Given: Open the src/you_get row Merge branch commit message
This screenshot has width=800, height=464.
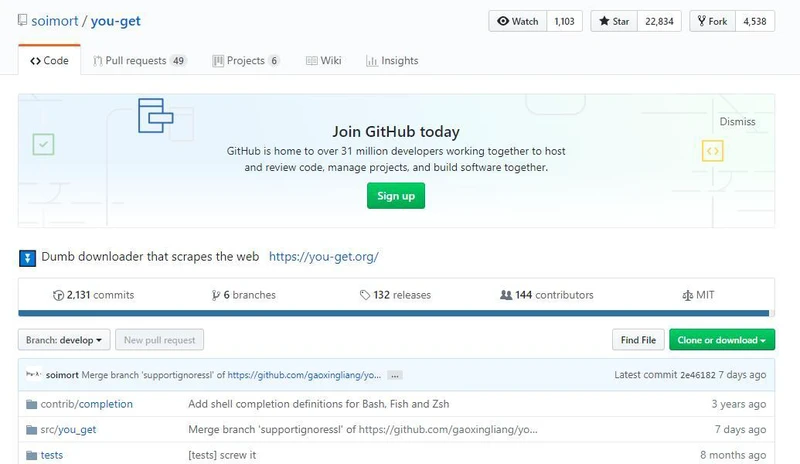Looking at the screenshot, I should 363,430.
